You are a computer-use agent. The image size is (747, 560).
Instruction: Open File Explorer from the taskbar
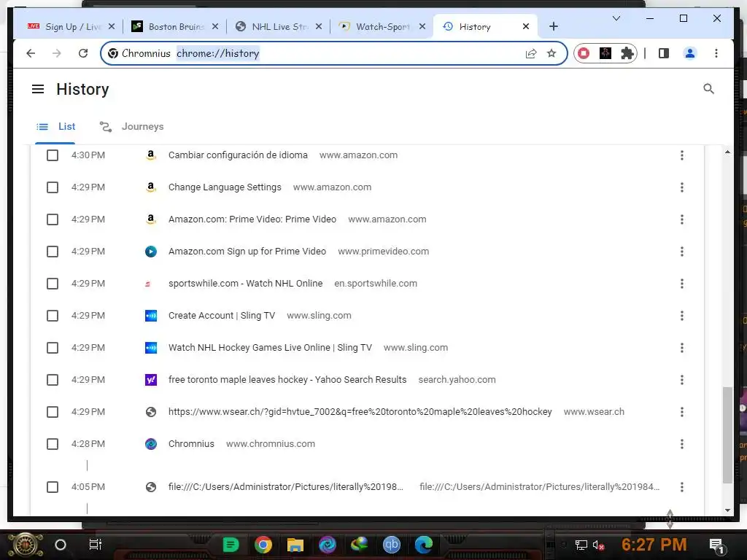tap(295, 545)
